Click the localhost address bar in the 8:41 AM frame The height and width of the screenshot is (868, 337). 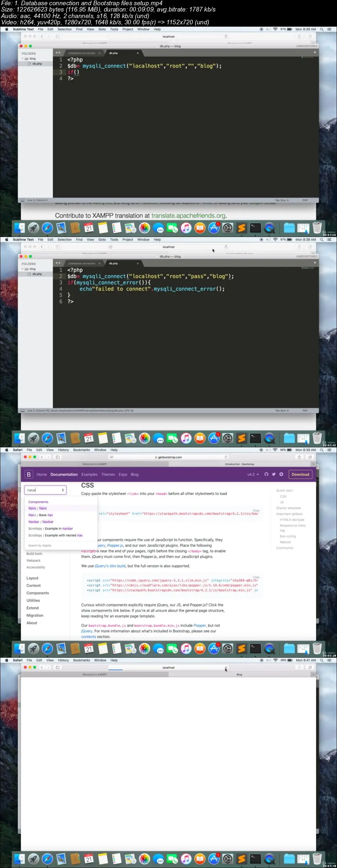click(168, 668)
